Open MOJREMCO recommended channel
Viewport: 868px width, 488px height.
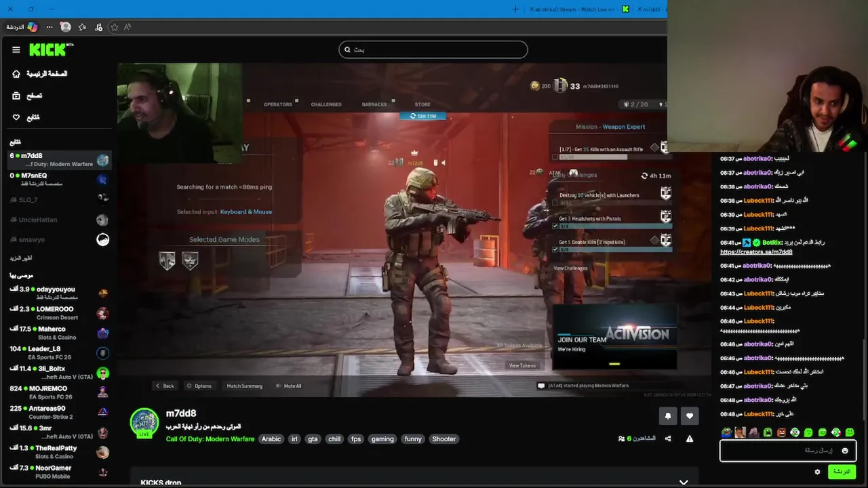pyautogui.click(x=59, y=392)
